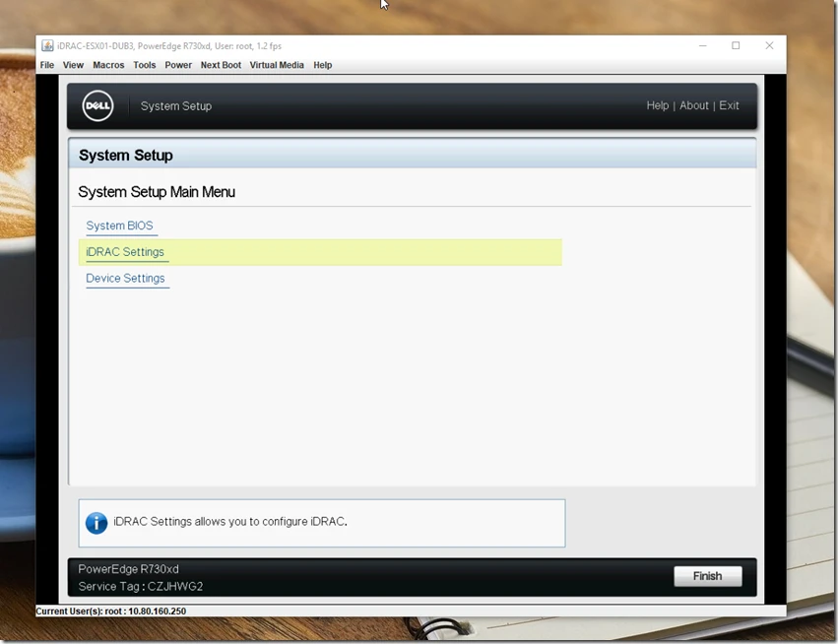Image resolution: width=838 pixels, height=644 pixels.
Task: Click the System Setup Main Menu heading
Action: (x=157, y=192)
